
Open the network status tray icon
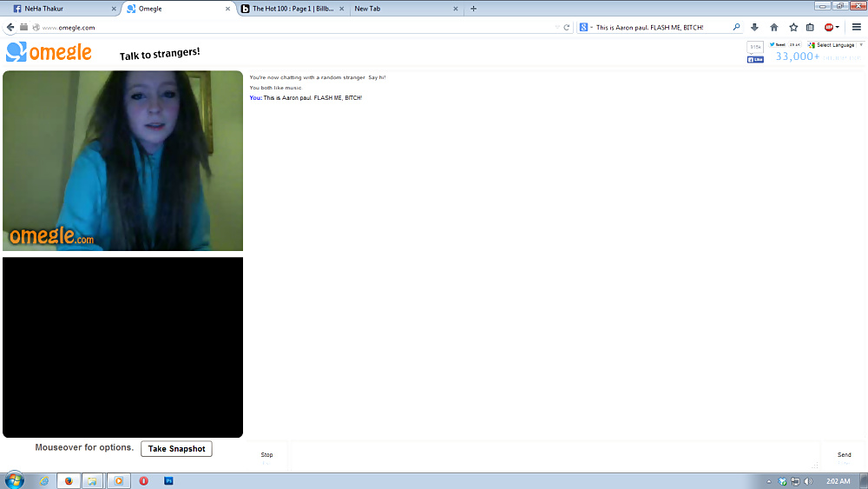point(795,481)
